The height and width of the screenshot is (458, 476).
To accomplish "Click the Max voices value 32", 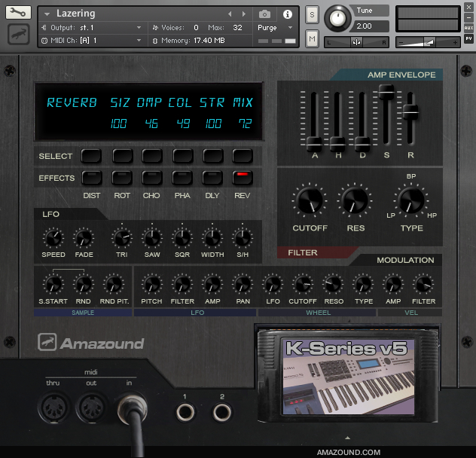I will pos(237,28).
